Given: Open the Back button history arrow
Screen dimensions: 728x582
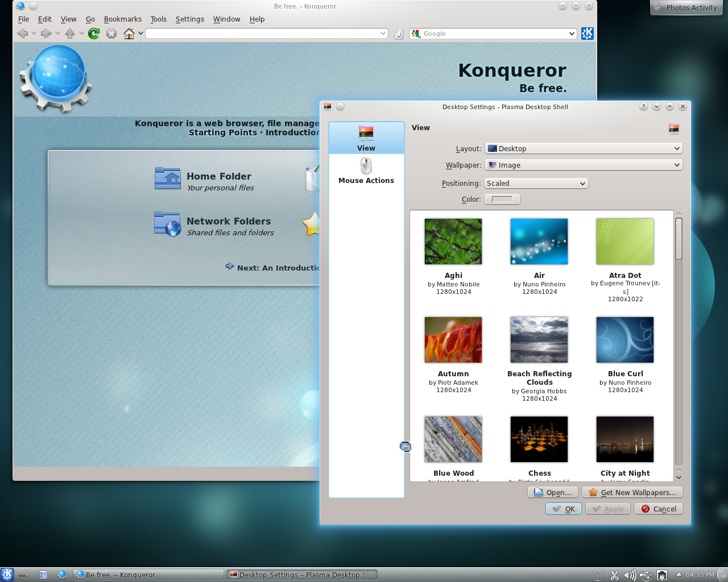Looking at the screenshot, I should pyautogui.click(x=34, y=34).
